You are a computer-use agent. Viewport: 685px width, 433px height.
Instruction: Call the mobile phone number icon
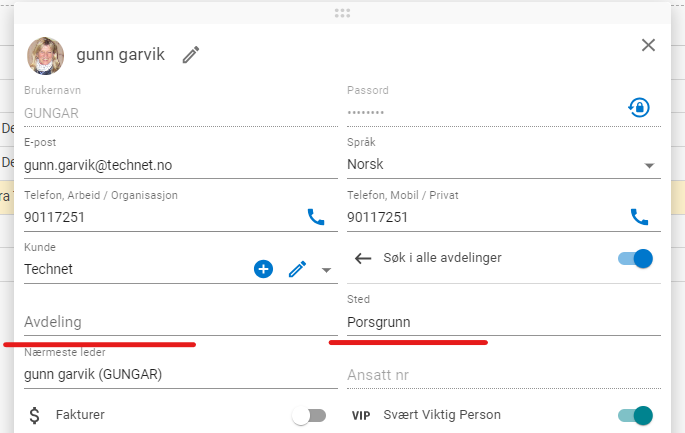tap(639, 216)
